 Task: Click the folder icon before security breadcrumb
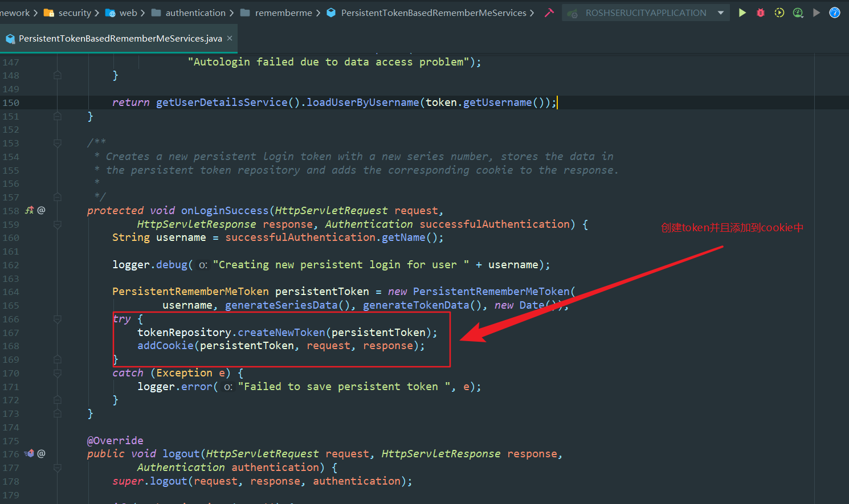coord(49,13)
